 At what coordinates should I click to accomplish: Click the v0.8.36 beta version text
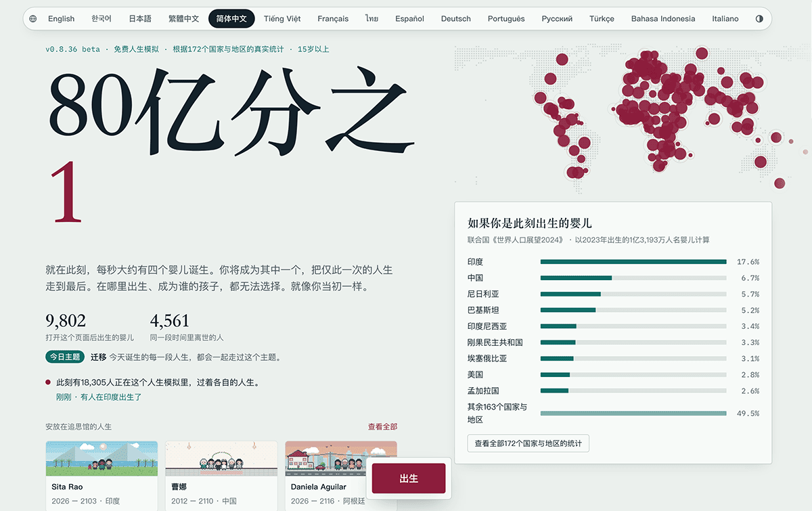coord(72,49)
